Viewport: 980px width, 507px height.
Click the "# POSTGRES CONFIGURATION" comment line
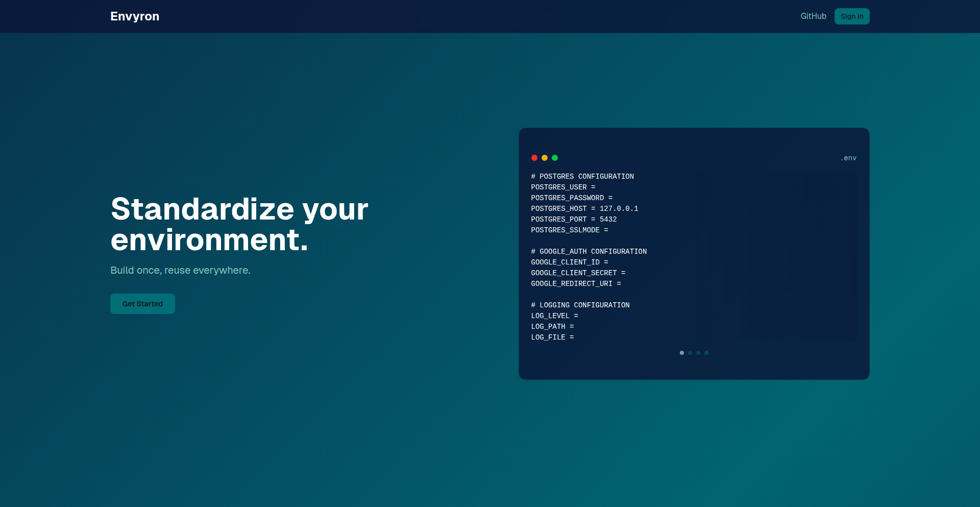pos(582,177)
